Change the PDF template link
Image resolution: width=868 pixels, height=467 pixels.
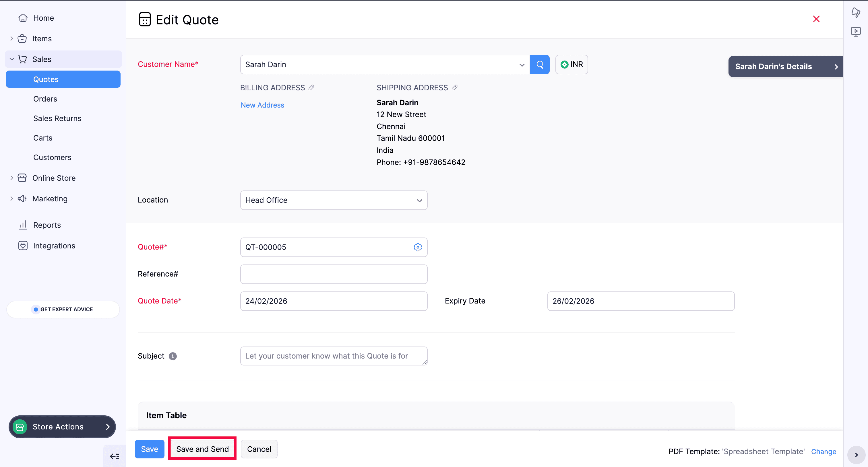823,452
